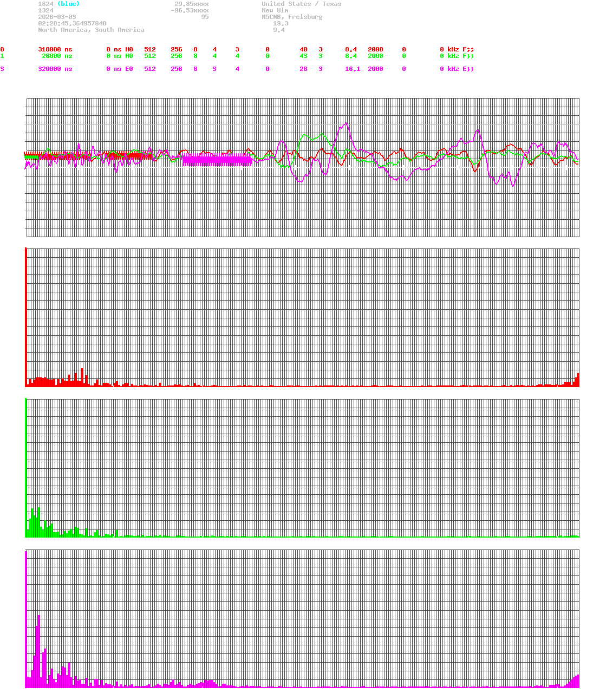Click the E0 amplifier label for channel 3
The width and height of the screenshot is (593, 700).
tap(129, 69)
